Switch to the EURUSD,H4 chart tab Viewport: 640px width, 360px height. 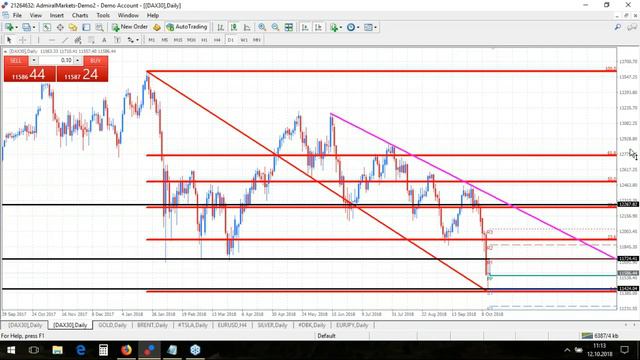(232, 325)
